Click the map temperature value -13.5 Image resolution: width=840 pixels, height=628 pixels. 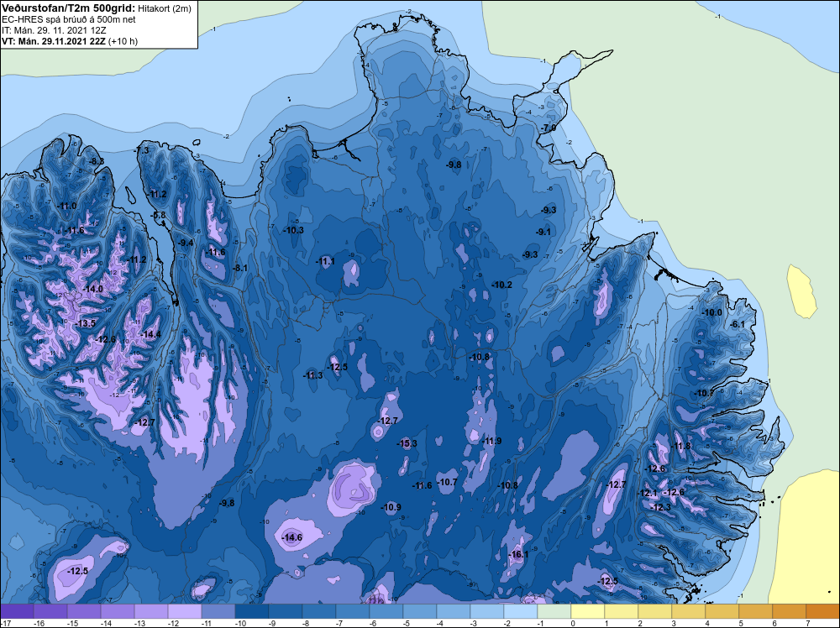[x=85, y=324]
